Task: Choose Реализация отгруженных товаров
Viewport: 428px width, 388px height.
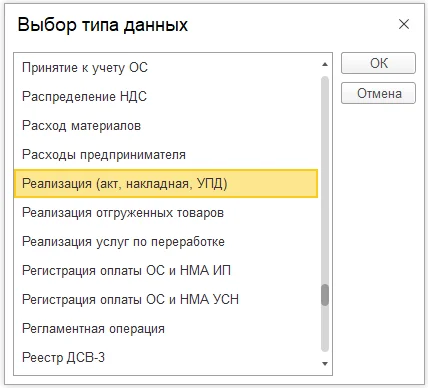Action: pyautogui.click(x=166, y=213)
